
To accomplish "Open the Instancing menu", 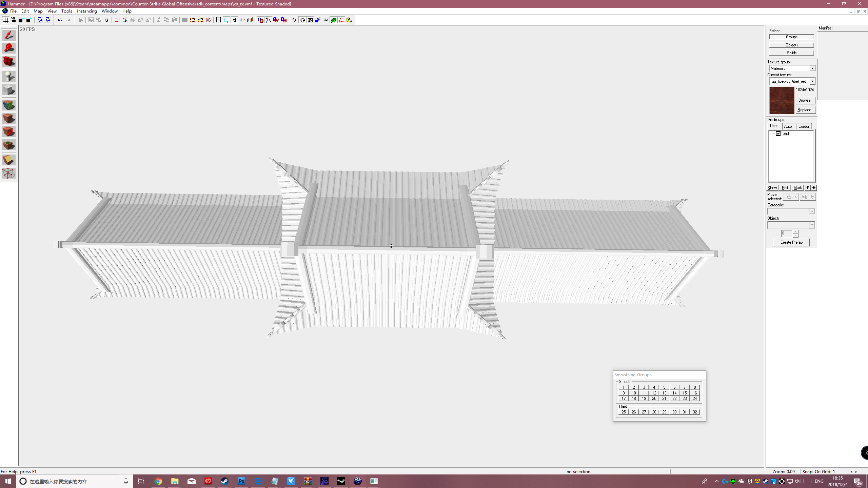I will pyautogui.click(x=87, y=11).
